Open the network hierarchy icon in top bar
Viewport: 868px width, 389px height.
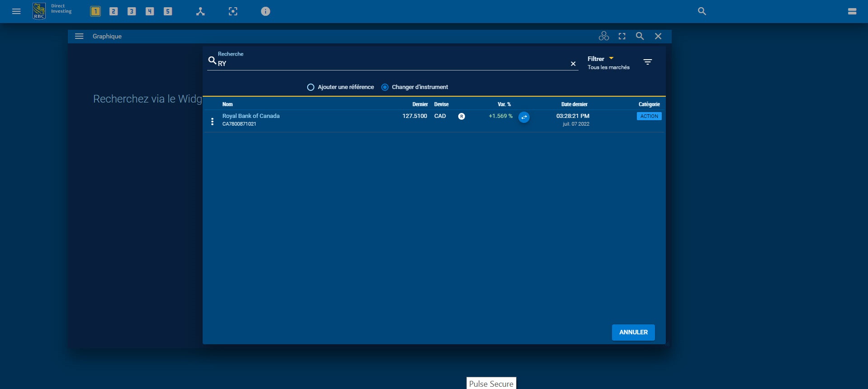coord(200,11)
